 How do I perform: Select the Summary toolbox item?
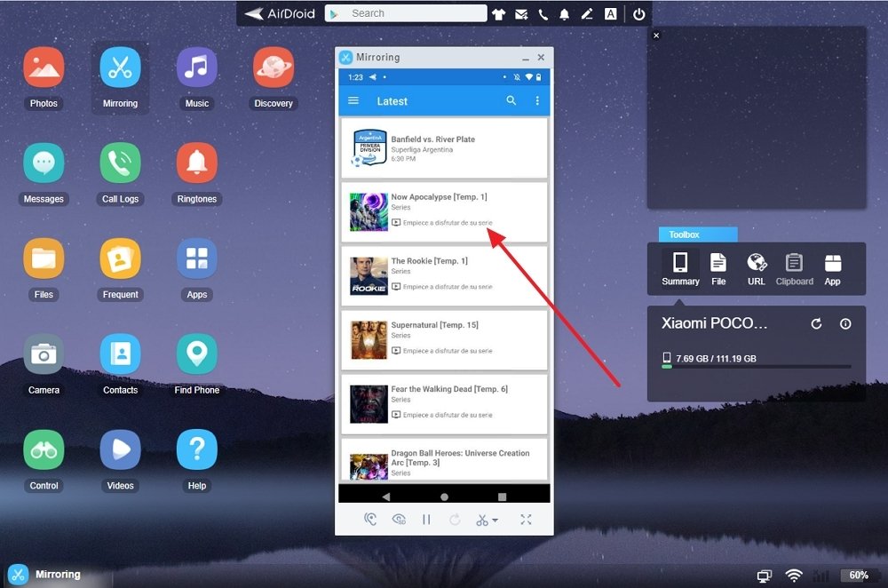(680, 269)
